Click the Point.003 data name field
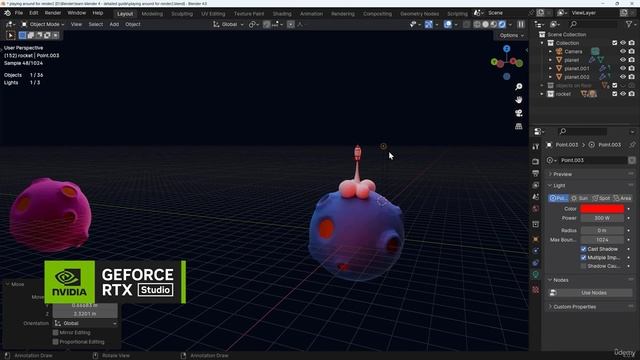The width and height of the screenshot is (640, 360). pyautogui.click(x=592, y=160)
